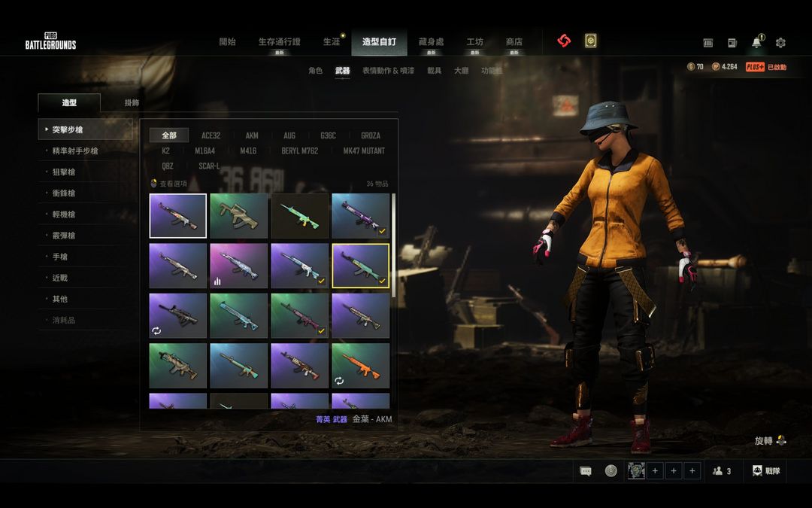Filter skins by 全部

(169, 135)
